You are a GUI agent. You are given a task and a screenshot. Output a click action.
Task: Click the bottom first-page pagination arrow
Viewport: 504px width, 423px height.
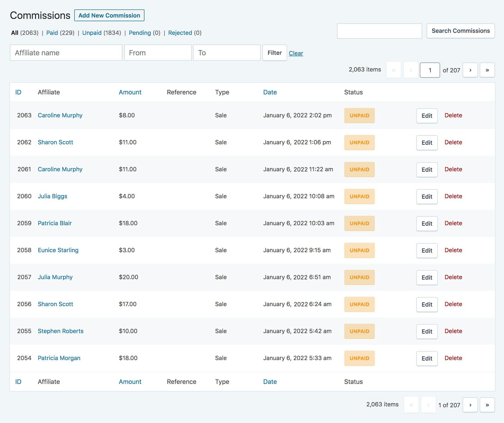pyautogui.click(x=411, y=405)
